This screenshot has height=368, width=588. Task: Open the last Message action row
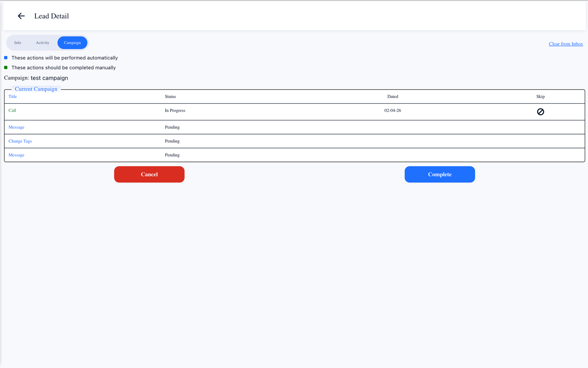tap(17, 155)
